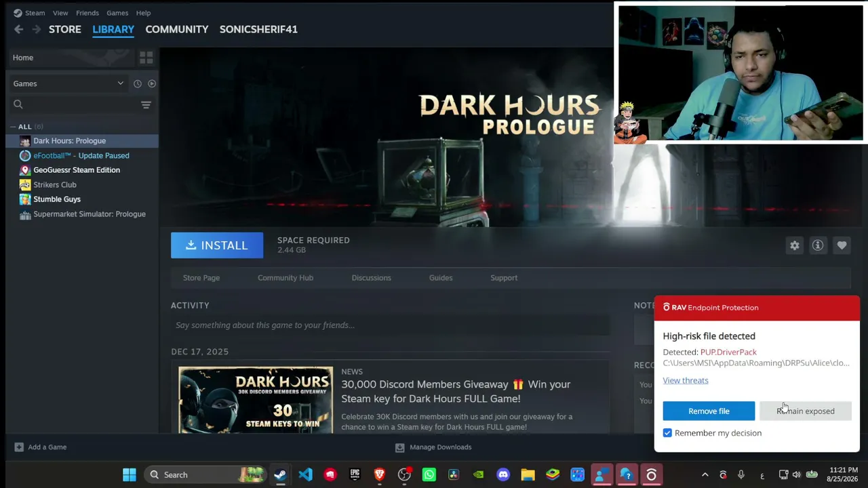Screen dimensions: 868x488
Task: Open BlueStacks from the taskbar
Action: coord(553,474)
